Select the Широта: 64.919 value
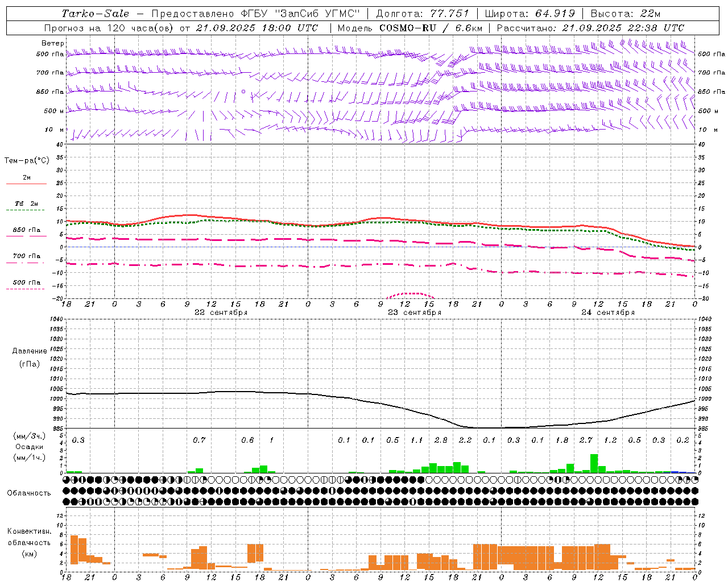 (x=530, y=14)
